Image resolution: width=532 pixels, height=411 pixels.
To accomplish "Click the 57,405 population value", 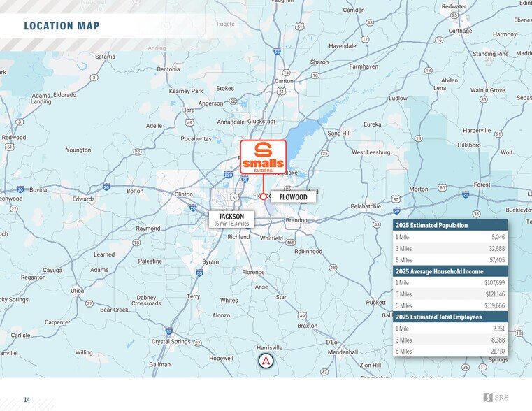I will tap(497, 260).
